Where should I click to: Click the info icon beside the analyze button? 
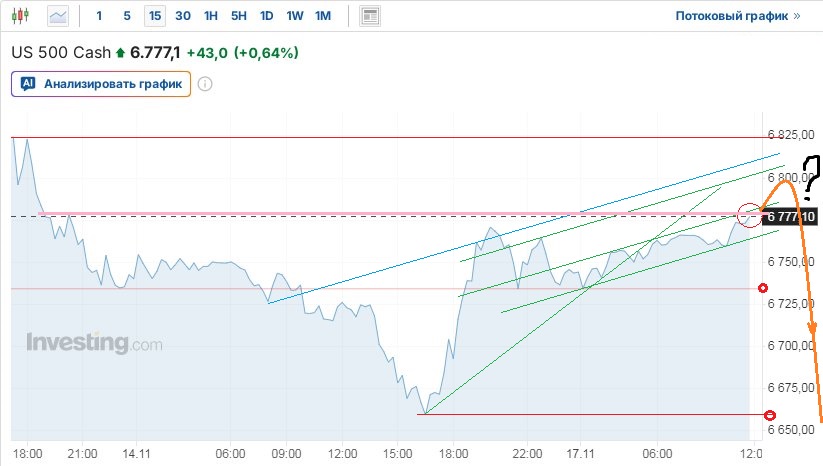(x=205, y=84)
